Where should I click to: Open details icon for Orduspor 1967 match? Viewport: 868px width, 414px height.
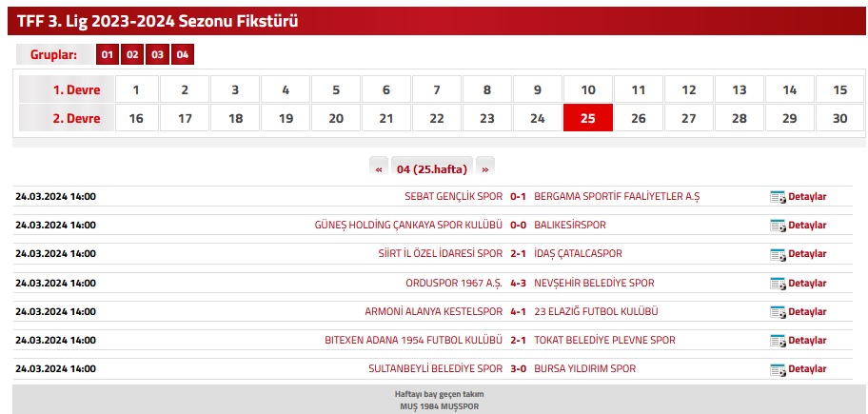coord(778,284)
